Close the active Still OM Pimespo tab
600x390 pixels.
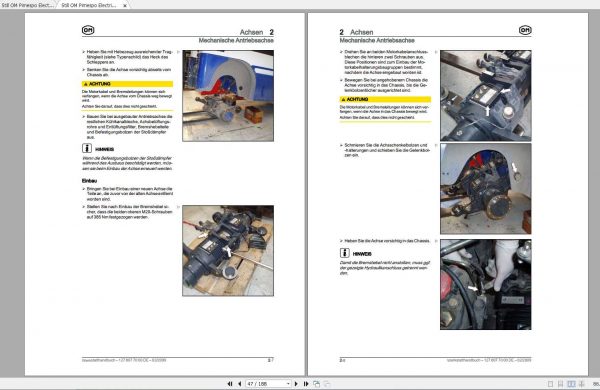click(x=125, y=6)
